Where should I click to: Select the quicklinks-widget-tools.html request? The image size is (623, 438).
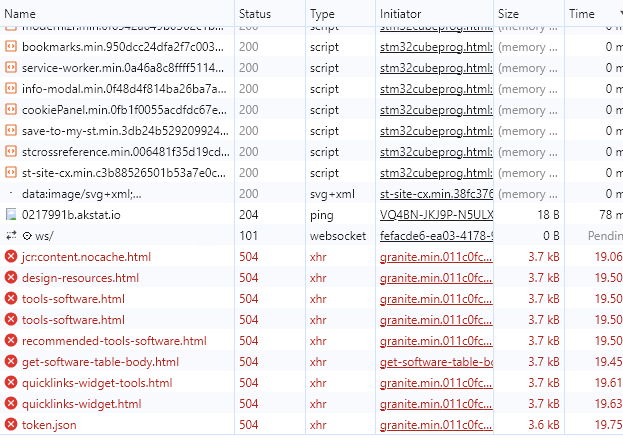tap(97, 383)
